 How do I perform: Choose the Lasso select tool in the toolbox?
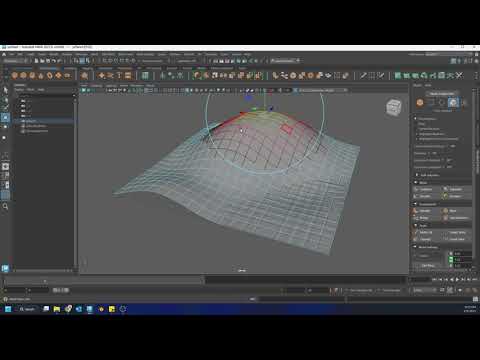tap(5, 99)
